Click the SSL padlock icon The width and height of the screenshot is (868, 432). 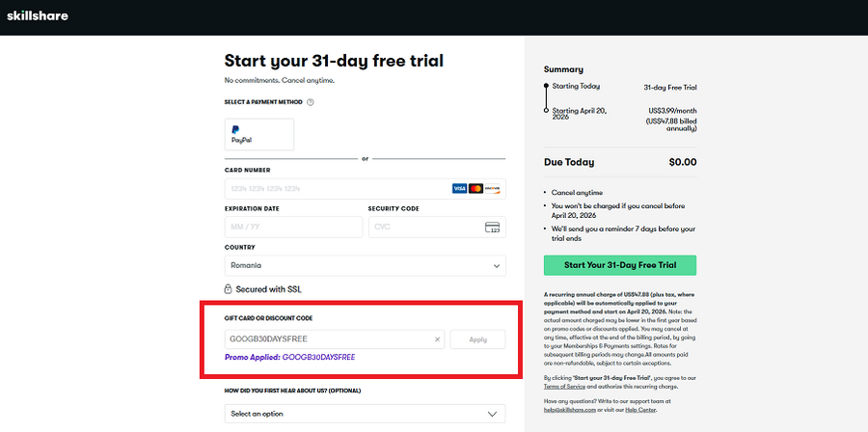coord(230,288)
